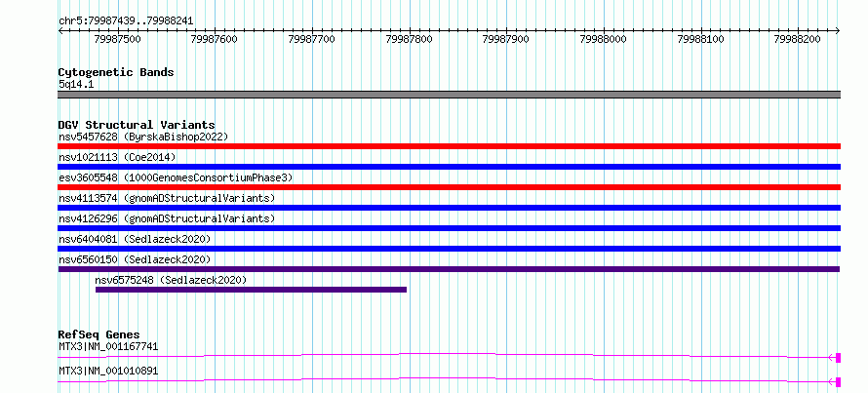The width and height of the screenshot is (868, 393).
Task: Click ruler position 79987600
Action: [215, 39]
